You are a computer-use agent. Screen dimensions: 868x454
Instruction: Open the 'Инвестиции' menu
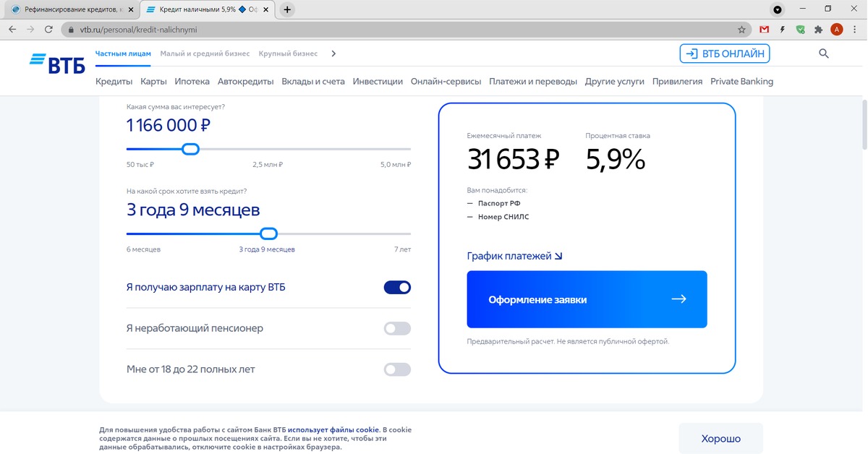(378, 82)
